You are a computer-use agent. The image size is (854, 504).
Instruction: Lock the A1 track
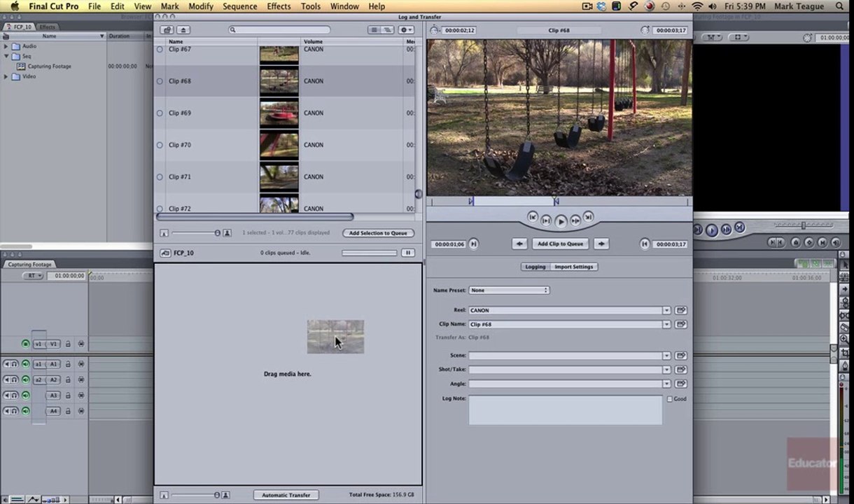(x=68, y=364)
